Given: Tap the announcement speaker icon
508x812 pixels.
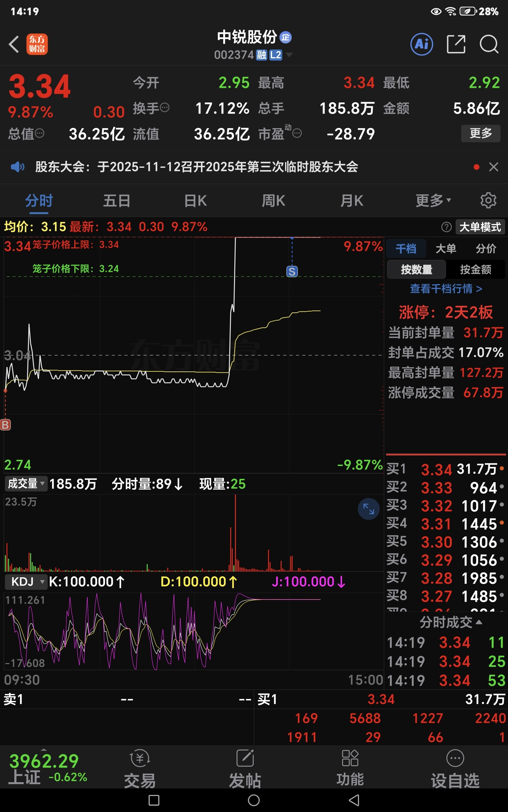Looking at the screenshot, I should pos(17,167).
